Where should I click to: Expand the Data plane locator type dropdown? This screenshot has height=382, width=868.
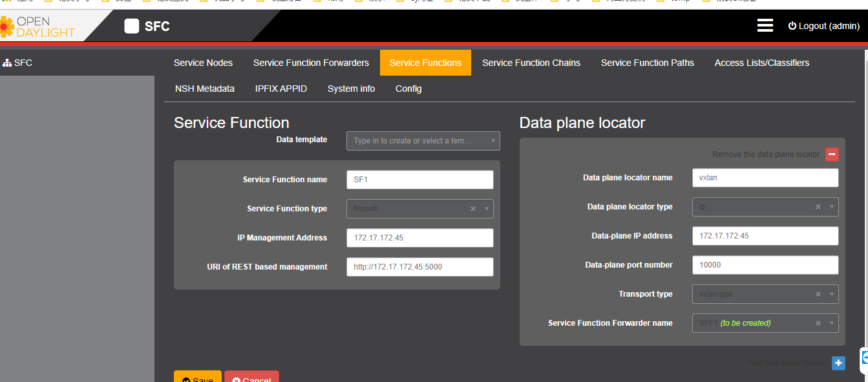pyautogui.click(x=832, y=207)
